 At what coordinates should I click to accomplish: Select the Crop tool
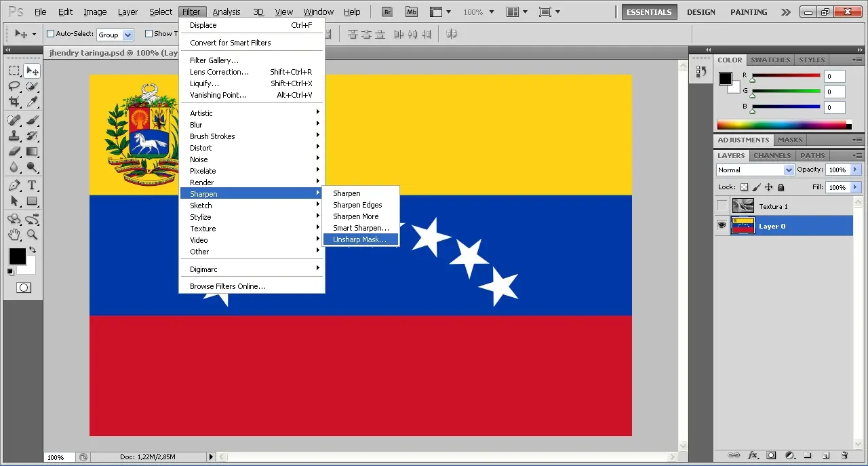point(14,102)
